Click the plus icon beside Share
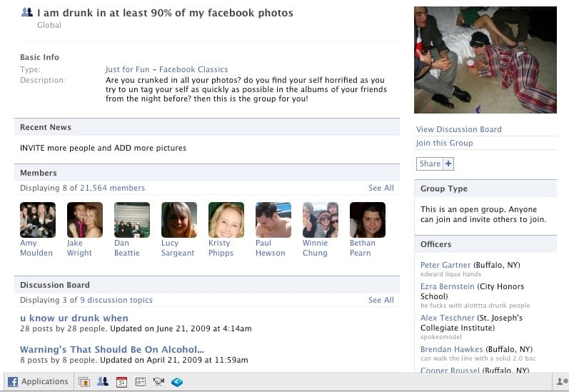Viewport: 569px width, 392px height. coord(448,164)
